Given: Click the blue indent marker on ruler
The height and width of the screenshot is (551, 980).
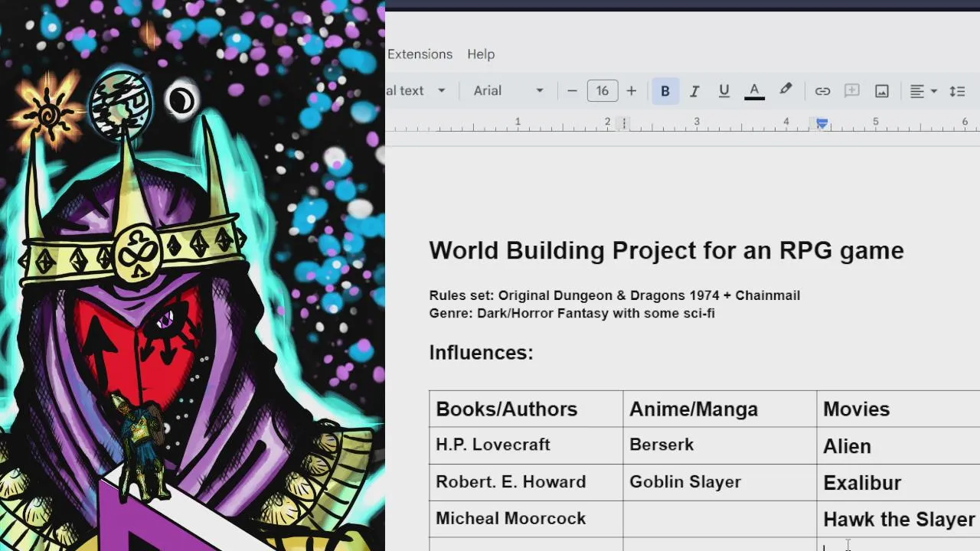Looking at the screenshot, I should [x=822, y=122].
